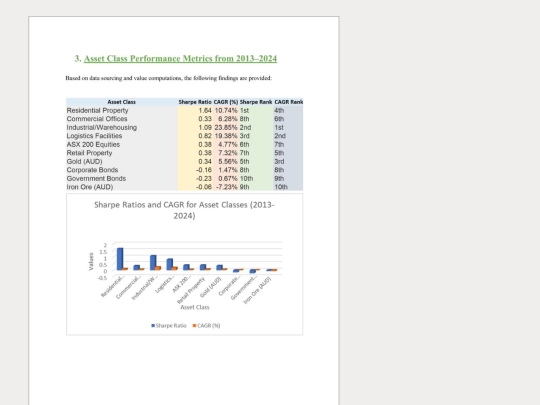Click the CAGR value 4.77%

228,145
